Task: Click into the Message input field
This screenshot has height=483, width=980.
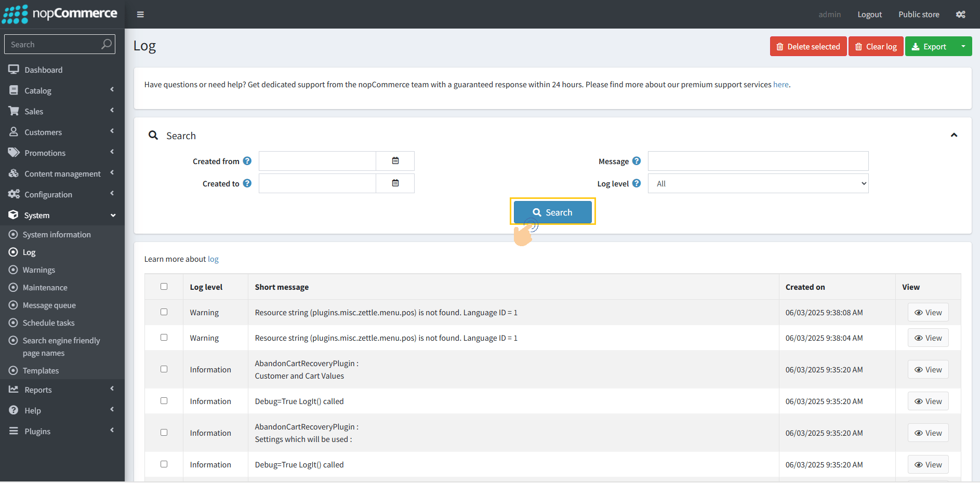Action: coord(758,161)
